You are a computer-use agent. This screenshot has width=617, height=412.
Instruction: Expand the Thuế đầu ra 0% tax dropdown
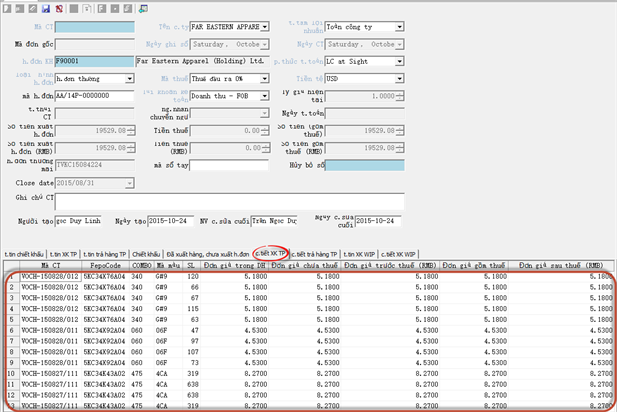[265, 78]
